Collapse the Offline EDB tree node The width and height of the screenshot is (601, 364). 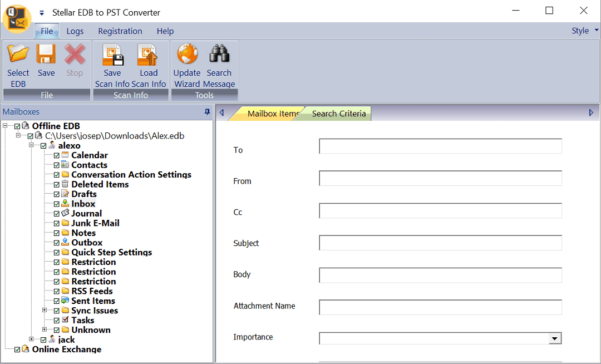pos(5,126)
